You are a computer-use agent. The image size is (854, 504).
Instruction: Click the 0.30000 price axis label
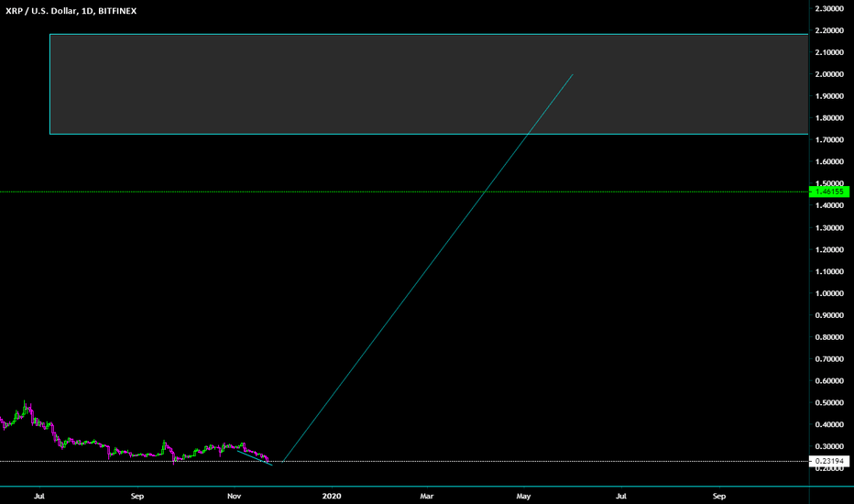point(829,446)
